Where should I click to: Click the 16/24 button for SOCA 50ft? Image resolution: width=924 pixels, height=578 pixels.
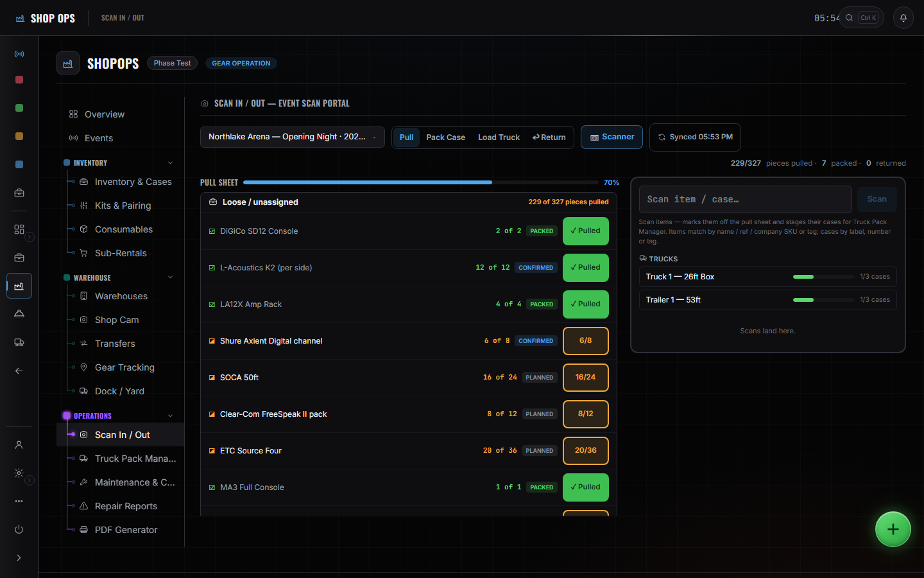coord(586,378)
